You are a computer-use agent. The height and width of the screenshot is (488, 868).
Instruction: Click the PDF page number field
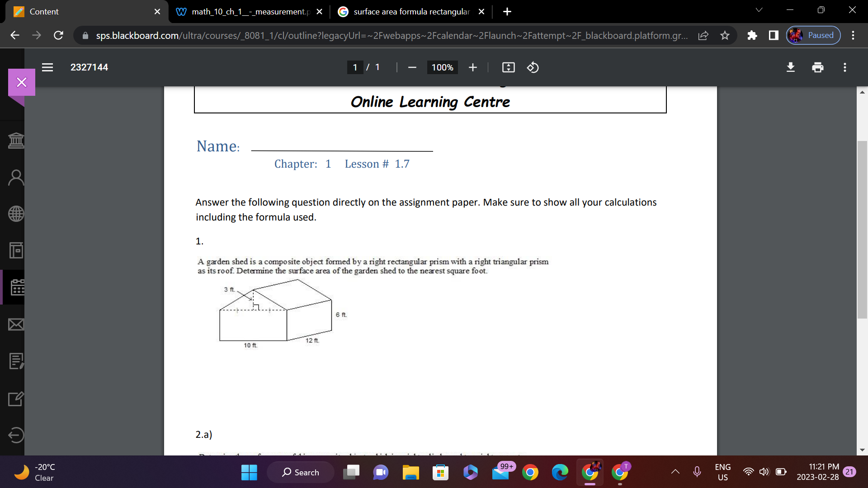(x=355, y=67)
